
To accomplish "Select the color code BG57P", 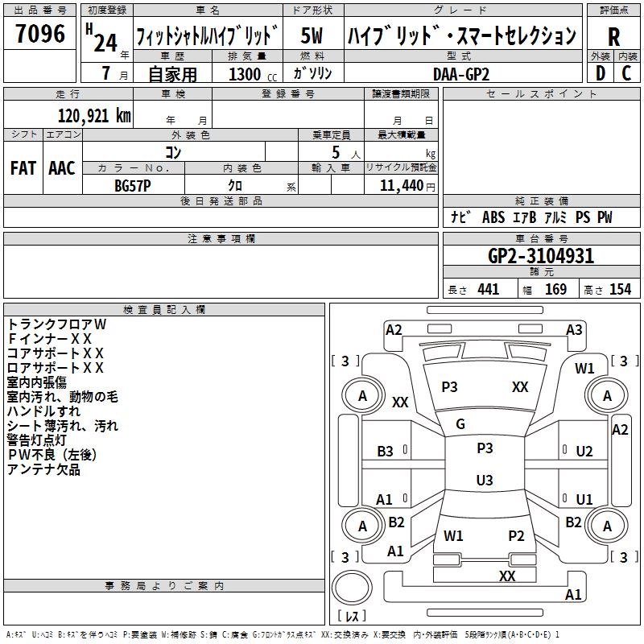I will pyautogui.click(x=134, y=185).
